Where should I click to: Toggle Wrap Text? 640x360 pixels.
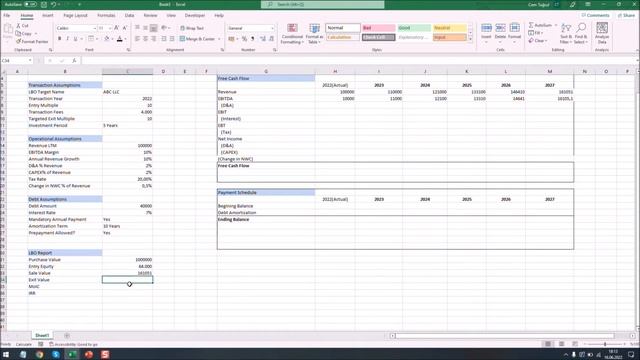click(192, 28)
